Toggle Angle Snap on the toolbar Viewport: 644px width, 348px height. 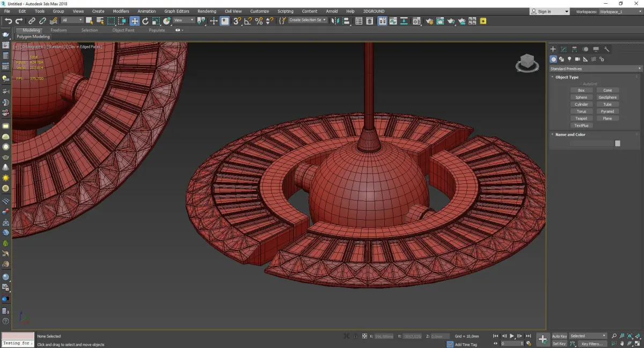click(x=248, y=21)
